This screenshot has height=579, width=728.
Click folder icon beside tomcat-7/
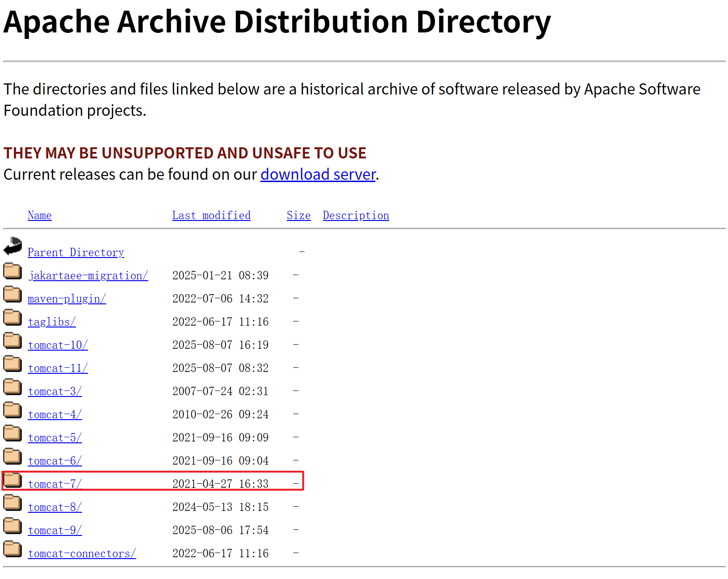pos(13,479)
